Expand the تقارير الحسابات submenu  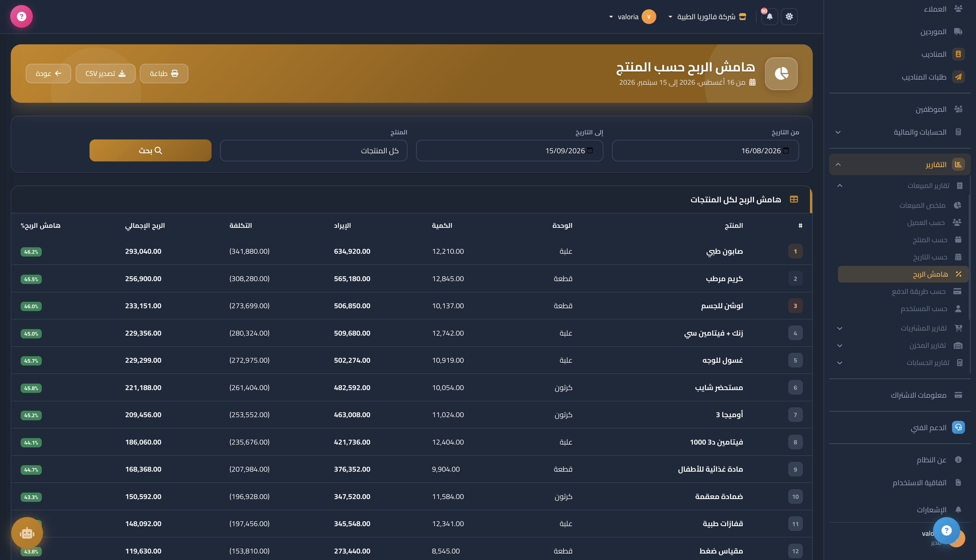(900, 362)
